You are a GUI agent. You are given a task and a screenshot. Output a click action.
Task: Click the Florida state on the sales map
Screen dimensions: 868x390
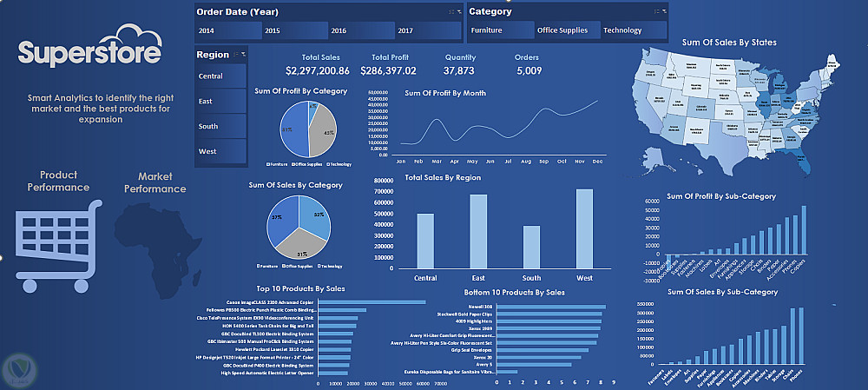pyautogui.click(x=802, y=160)
